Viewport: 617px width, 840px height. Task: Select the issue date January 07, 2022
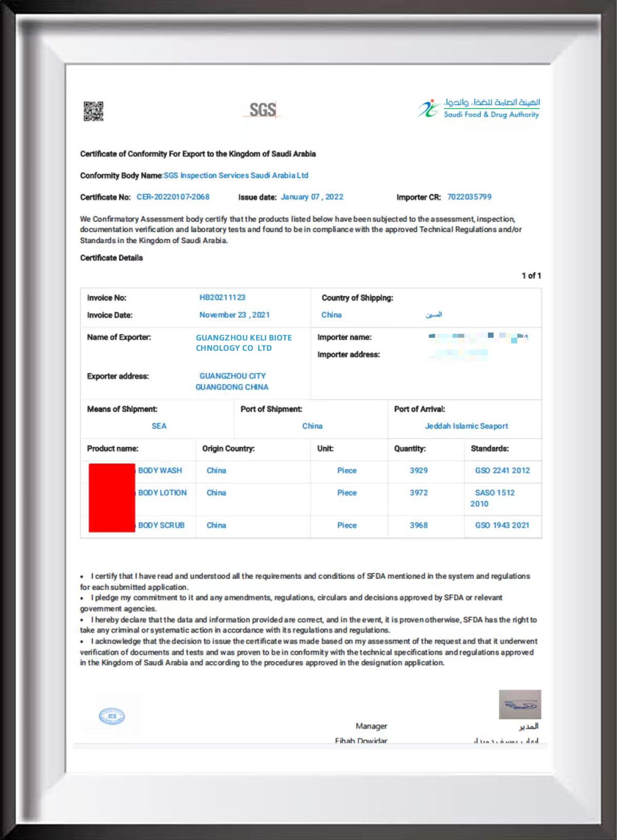point(312,197)
